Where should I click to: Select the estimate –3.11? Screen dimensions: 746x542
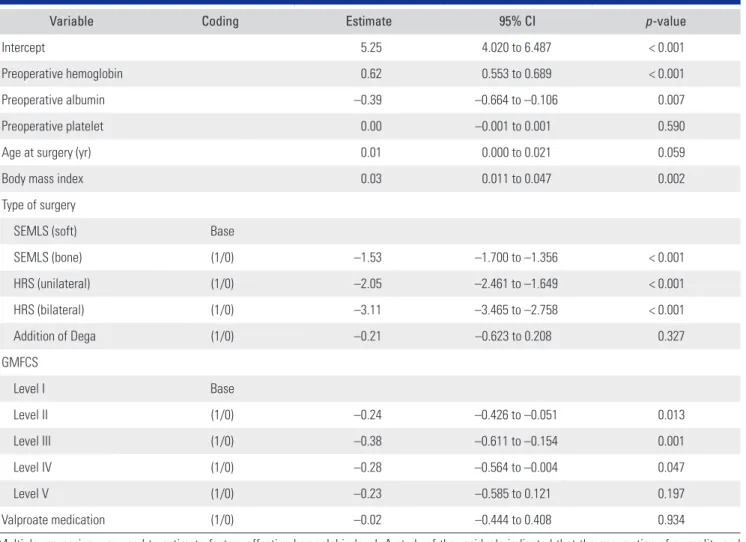(x=368, y=310)
